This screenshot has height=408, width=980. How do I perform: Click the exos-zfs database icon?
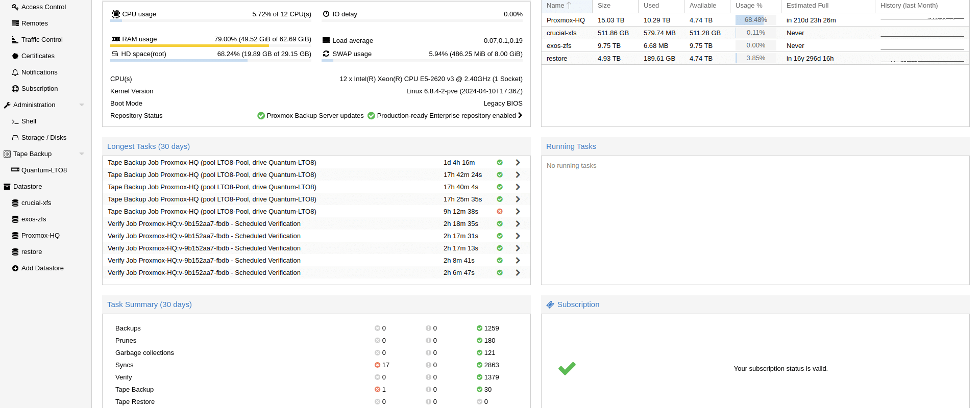pyautogui.click(x=15, y=219)
